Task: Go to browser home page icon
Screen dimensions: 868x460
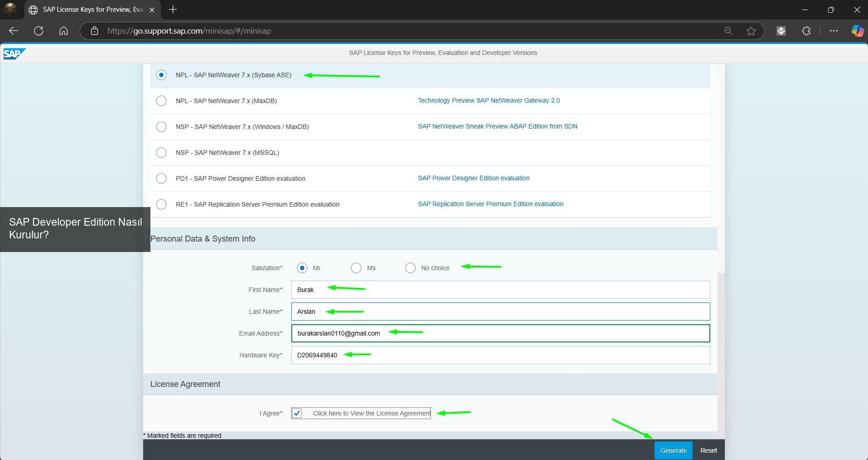Action: pyautogui.click(x=64, y=31)
